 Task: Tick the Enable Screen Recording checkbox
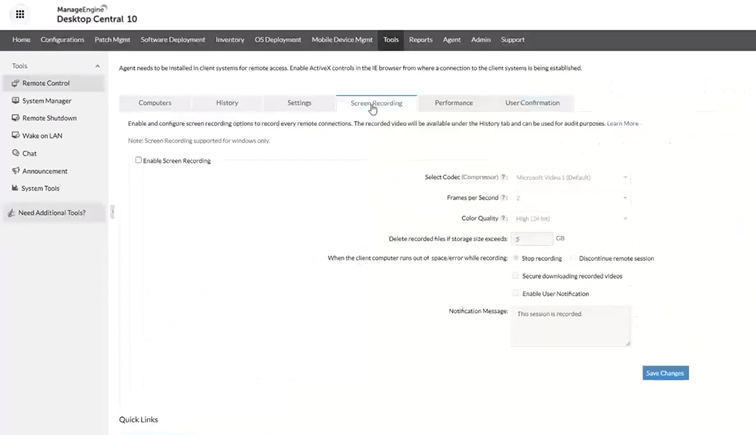coord(139,160)
